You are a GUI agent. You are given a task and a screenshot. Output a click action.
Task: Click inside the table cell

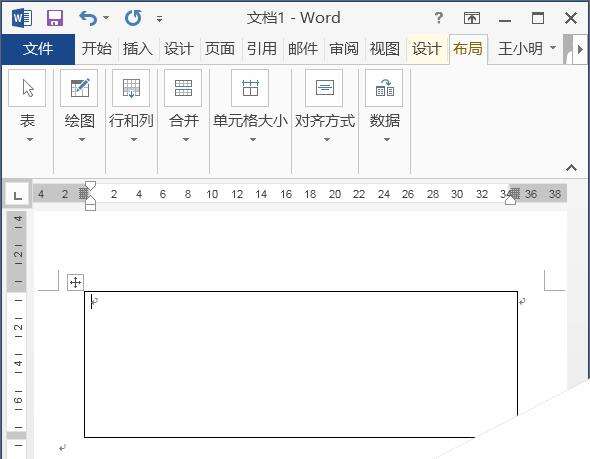click(301, 364)
